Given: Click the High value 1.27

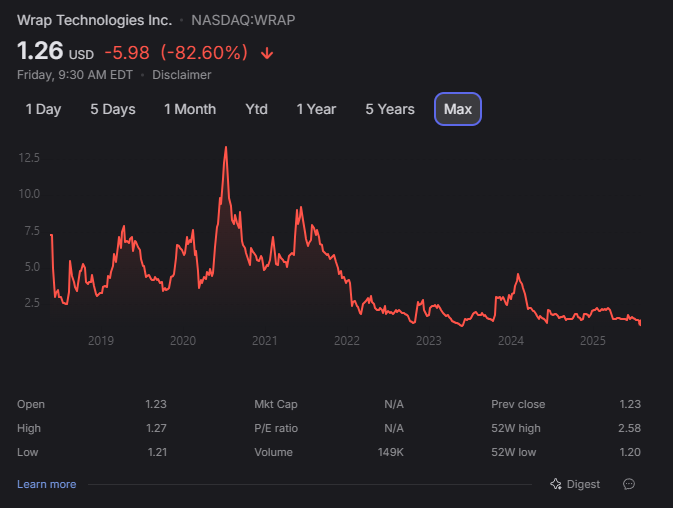Looking at the screenshot, I should click(156, 428).
